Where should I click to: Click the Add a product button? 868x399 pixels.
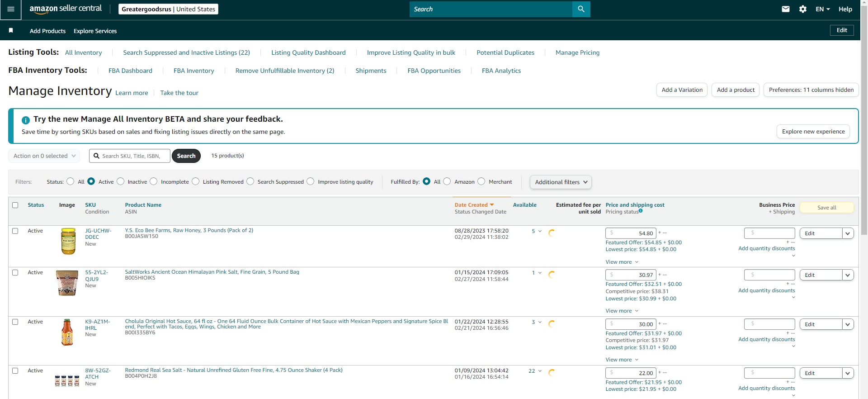point(736,90)
